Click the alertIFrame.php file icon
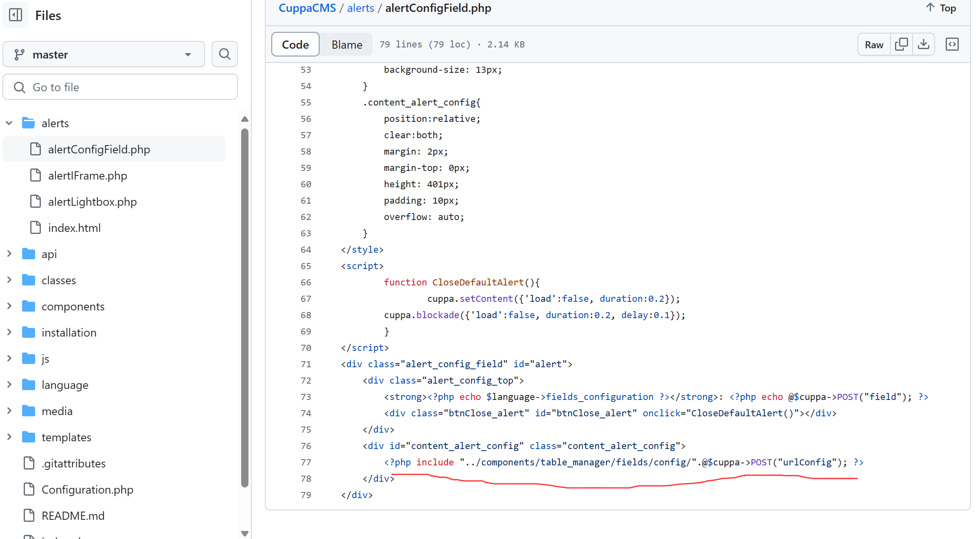Screen dimensions: 980x539 click(36, 175)
